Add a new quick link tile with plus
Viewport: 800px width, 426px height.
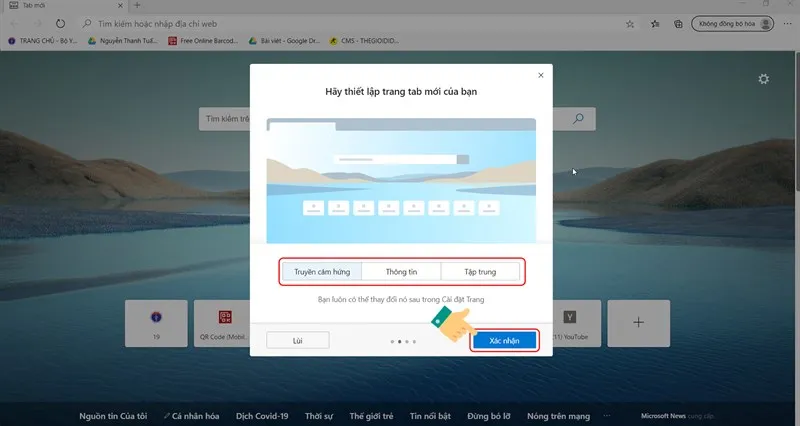[x=638, y=323]
